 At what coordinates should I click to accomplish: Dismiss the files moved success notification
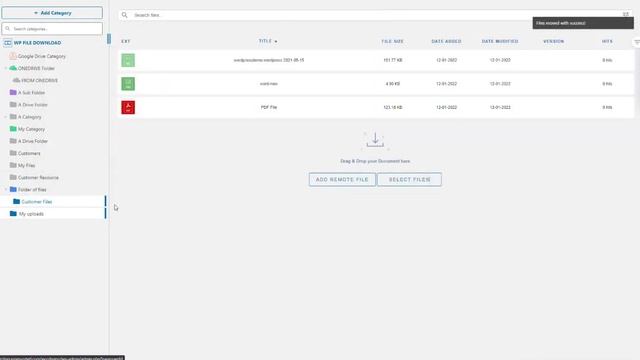583,23
